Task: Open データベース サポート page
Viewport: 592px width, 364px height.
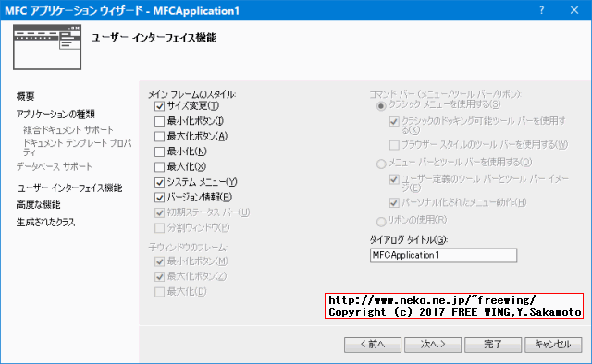Action: (54, 166)
